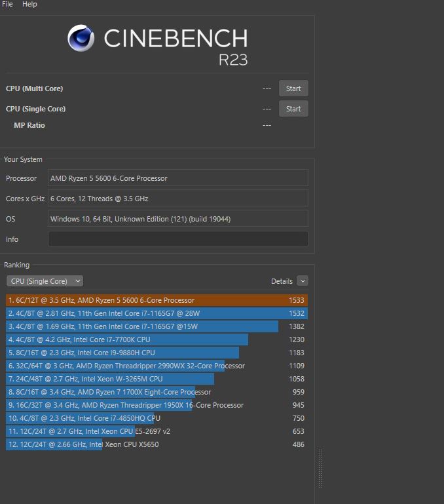Click the Cores x GHz field
The height and width of the screenshot is (504, 444).
click(178, 199)
